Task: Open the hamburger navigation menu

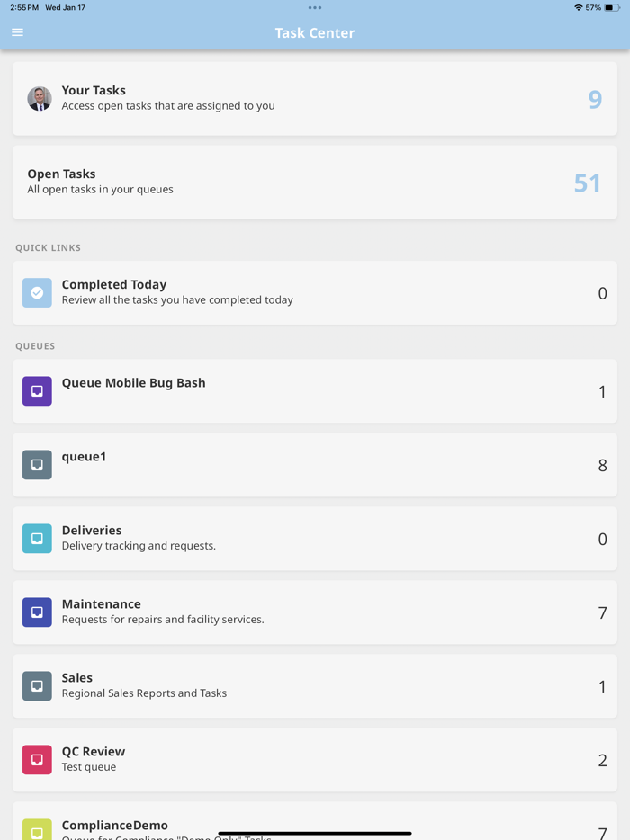Action: (17, 31)
